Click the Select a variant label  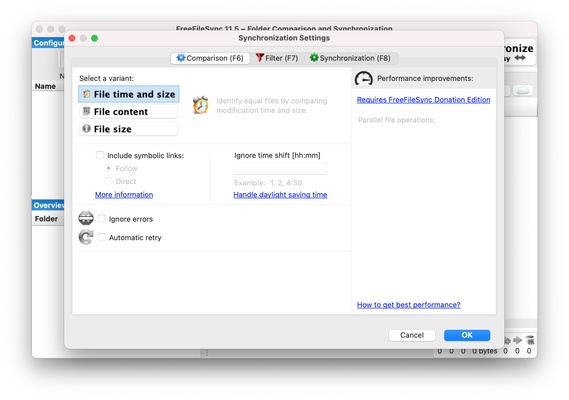pos(106,78)
